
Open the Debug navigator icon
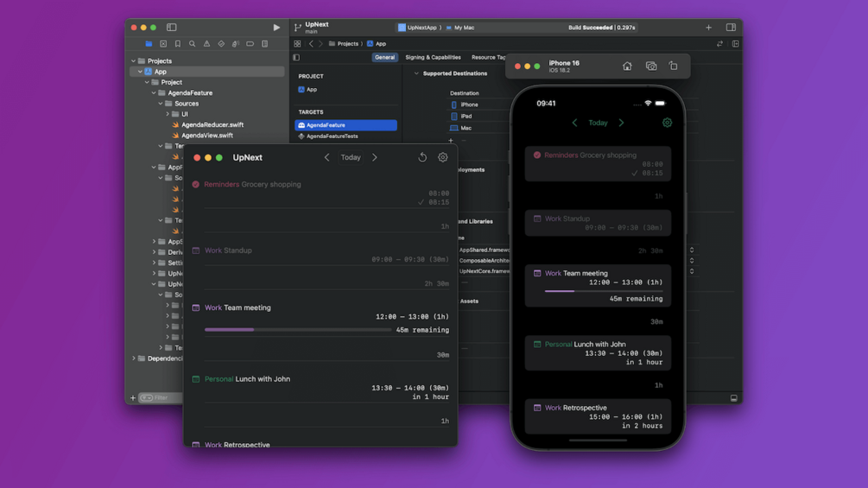(235, 44)
